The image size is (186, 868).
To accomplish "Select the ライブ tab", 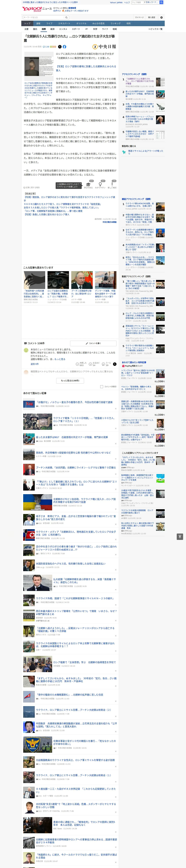I will pyautogui.click(x=49, y=24).
